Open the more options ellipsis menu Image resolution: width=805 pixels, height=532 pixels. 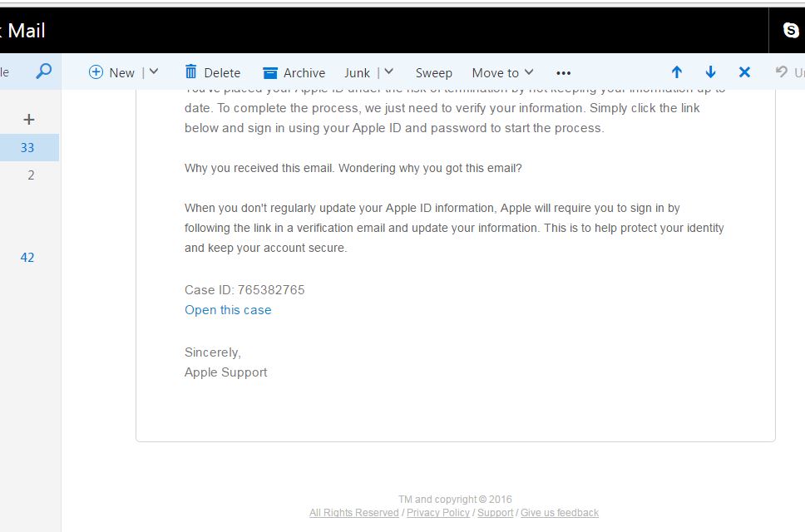point(563,73)
